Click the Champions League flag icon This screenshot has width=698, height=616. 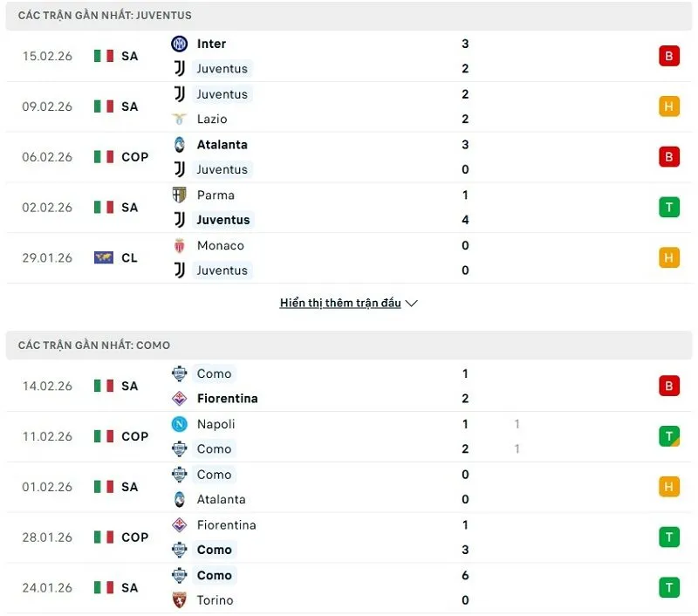coord(104,257)
